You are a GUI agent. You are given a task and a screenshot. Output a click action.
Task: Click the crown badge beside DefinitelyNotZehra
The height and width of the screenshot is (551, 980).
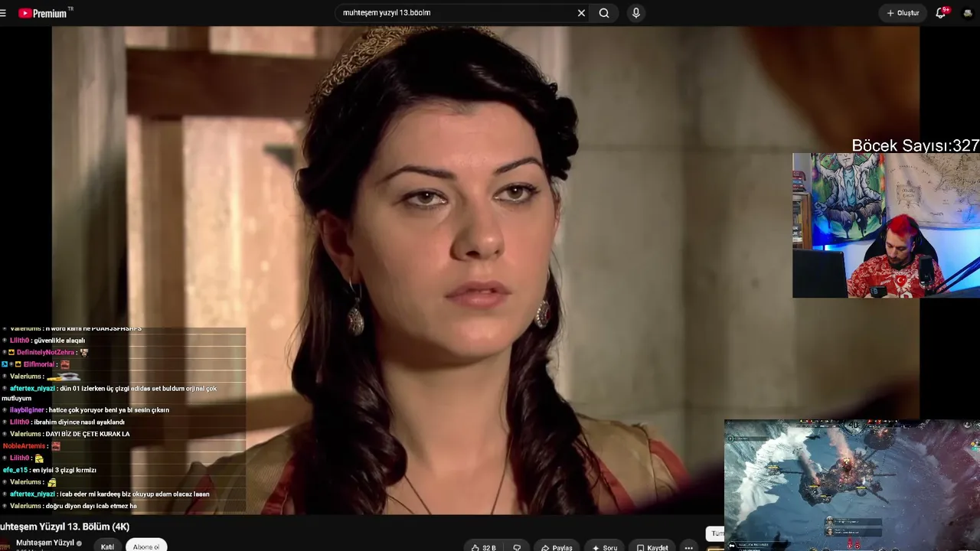tap(11, 353)
